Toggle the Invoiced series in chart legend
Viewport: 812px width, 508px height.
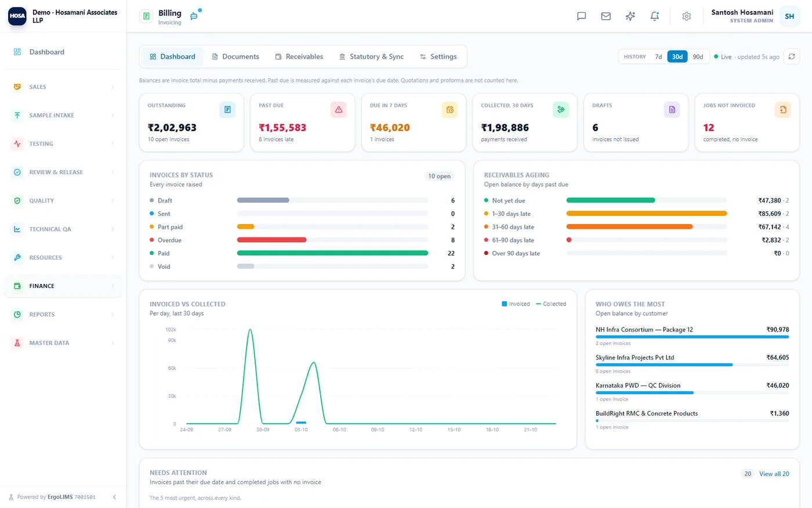516,304
